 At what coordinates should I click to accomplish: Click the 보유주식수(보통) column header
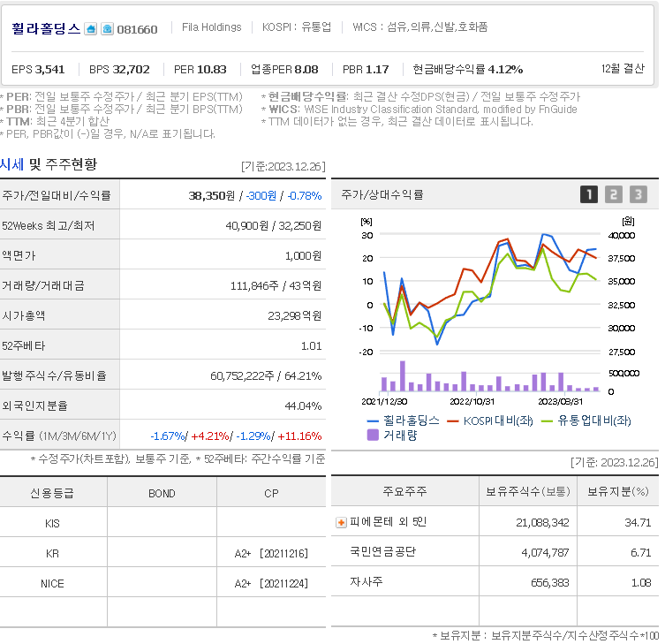528,491
